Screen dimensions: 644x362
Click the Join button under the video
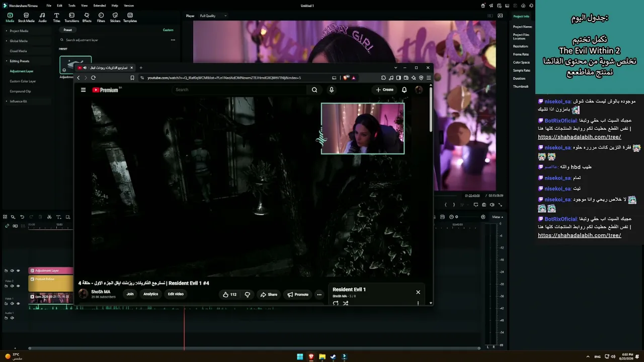click(130, 294)
